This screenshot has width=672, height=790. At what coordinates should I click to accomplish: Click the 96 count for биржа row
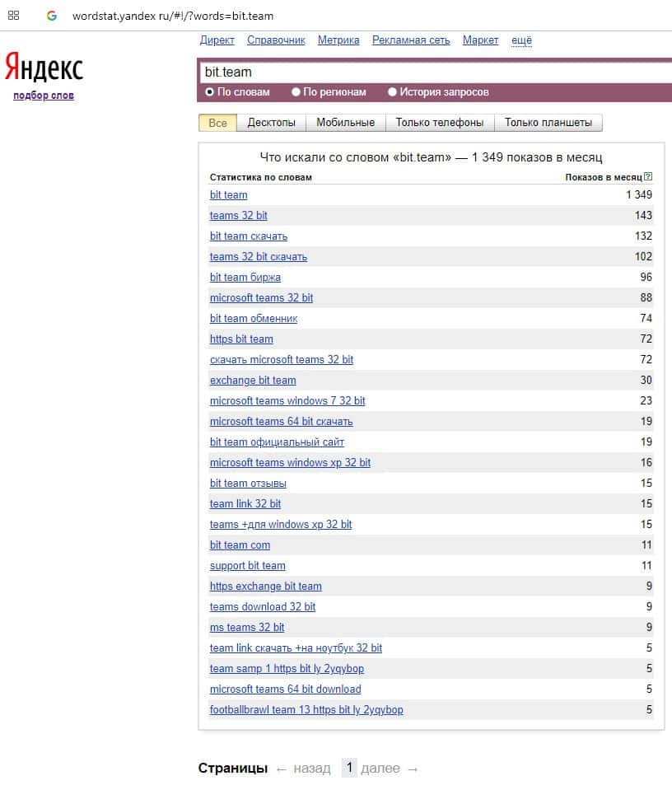tap(646, 278)
